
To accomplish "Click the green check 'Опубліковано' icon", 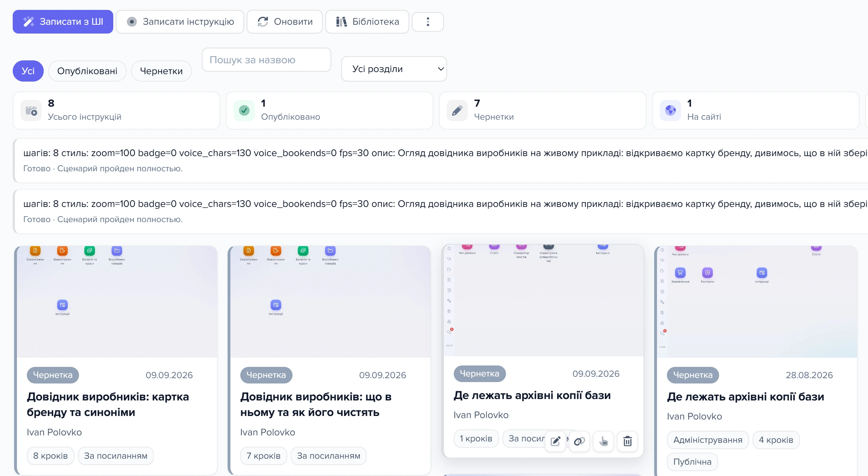I will [x=244, y=111].
